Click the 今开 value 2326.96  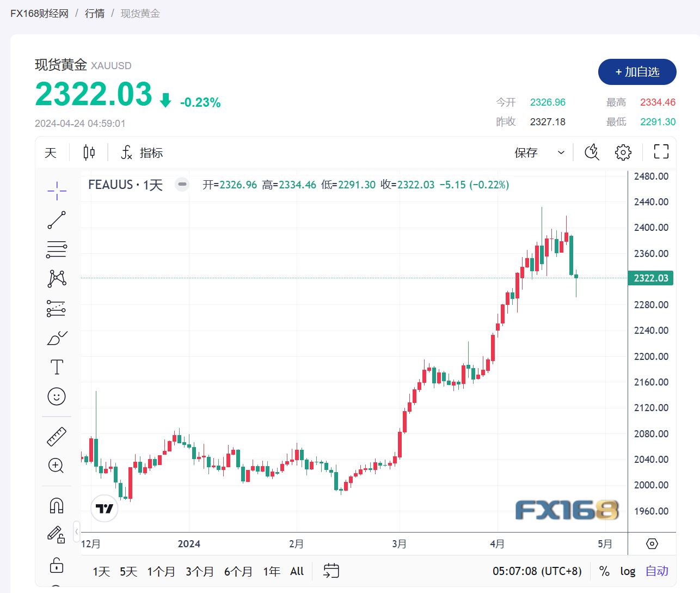tap(548, 102)
